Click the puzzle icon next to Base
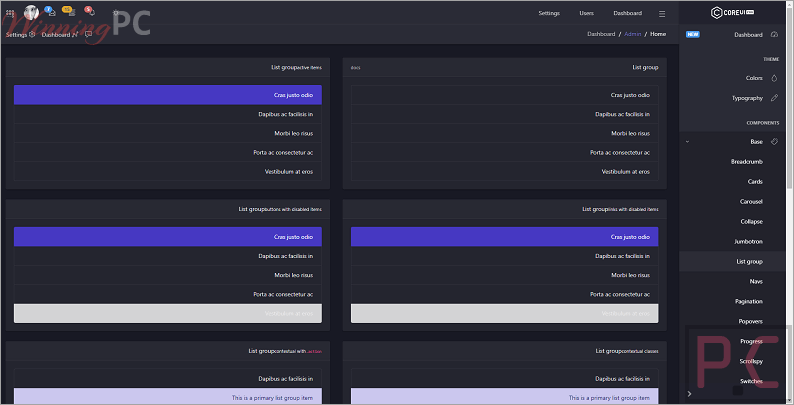Viewport: 794px width, 405px height. [x=774, y=142]
